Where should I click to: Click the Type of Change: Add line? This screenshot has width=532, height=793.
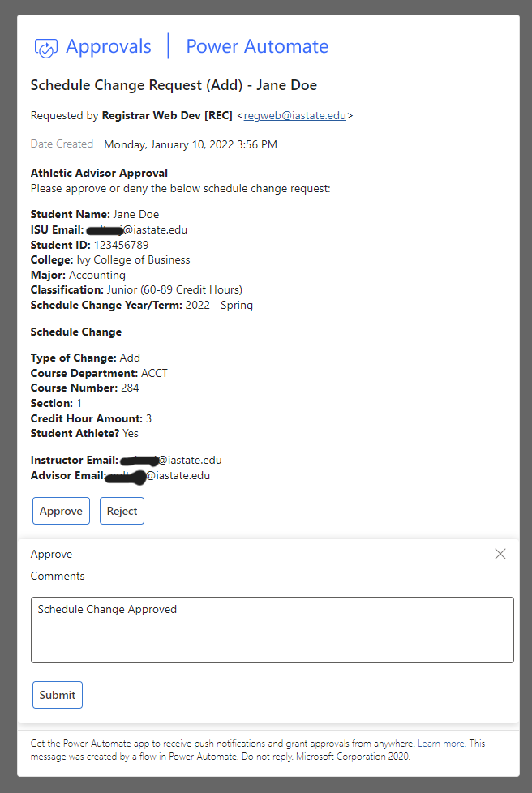[x=85, y=358]
